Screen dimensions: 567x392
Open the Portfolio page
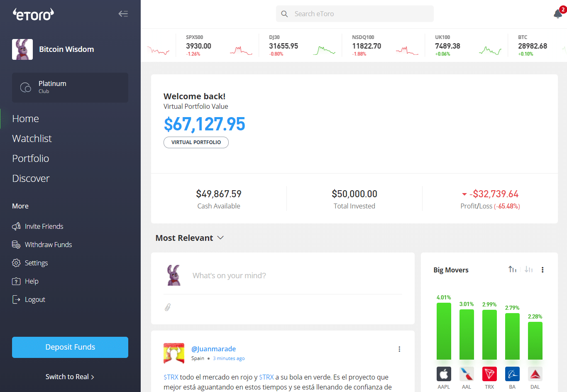pos(31,159)
